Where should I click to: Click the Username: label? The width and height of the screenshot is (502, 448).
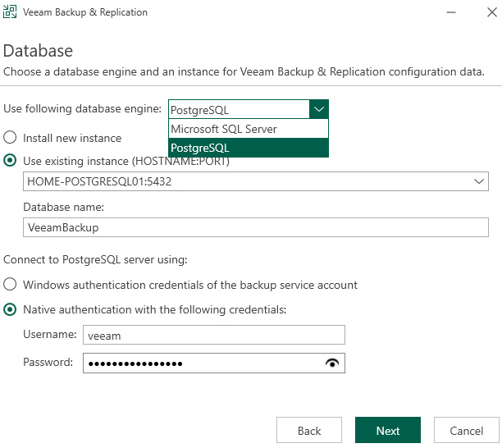click(49, 334)
